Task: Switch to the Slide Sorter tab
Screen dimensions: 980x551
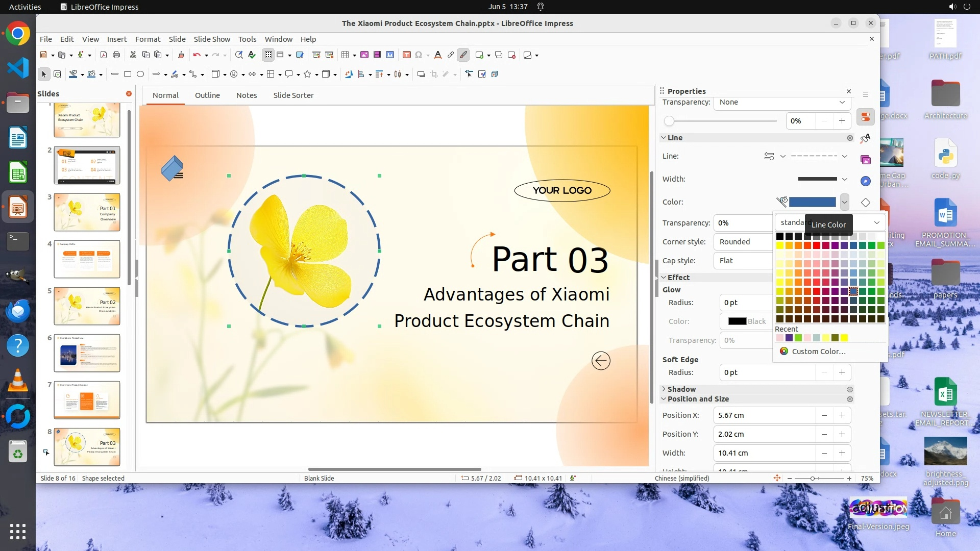Action: click(x=293, y=95)
